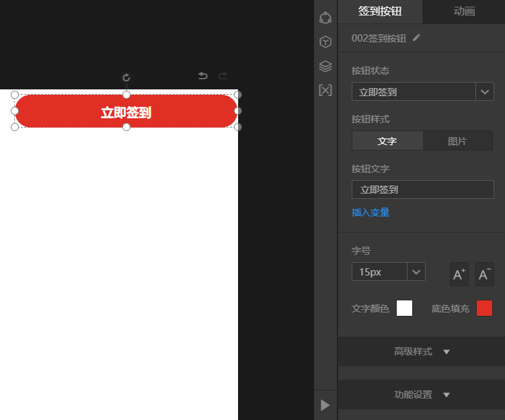The width and height of the screenshot is (505, 420).
Task: Decrease font size with A- button
Action: [485, 274]
